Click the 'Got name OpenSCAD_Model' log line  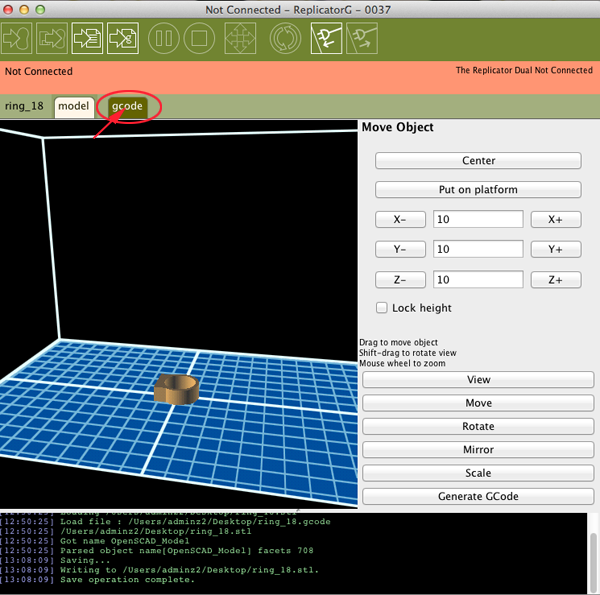click(x=124, y=541)
